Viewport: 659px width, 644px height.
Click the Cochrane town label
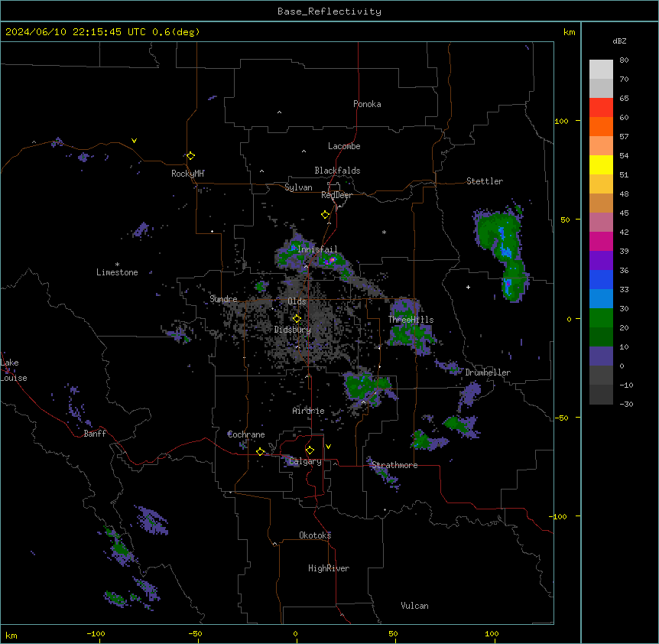pyautogui.click(x=246, y=434)
